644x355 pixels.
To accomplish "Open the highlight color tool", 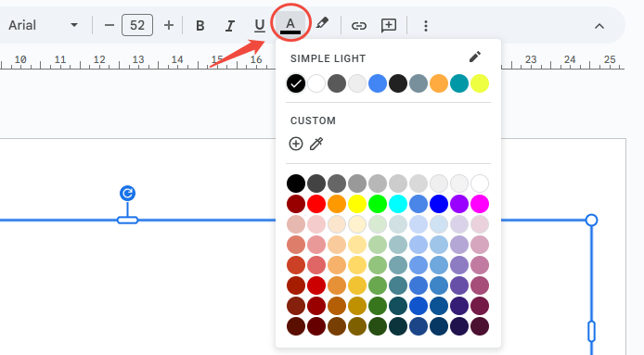I will coord(322,24).
